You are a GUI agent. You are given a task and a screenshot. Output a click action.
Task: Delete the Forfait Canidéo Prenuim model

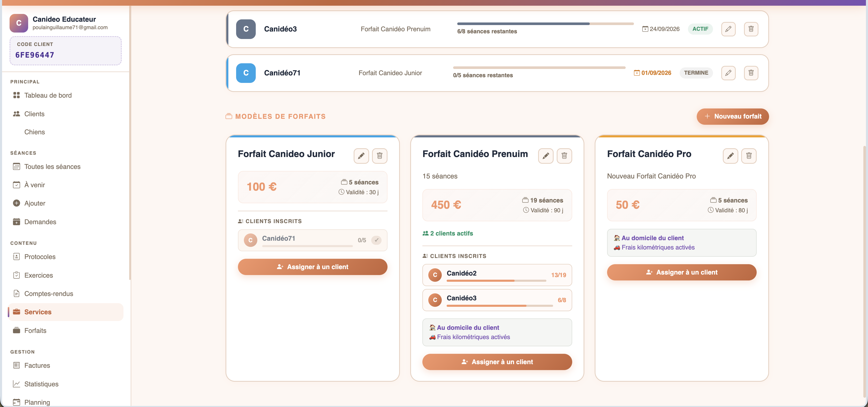coord(564,156)
